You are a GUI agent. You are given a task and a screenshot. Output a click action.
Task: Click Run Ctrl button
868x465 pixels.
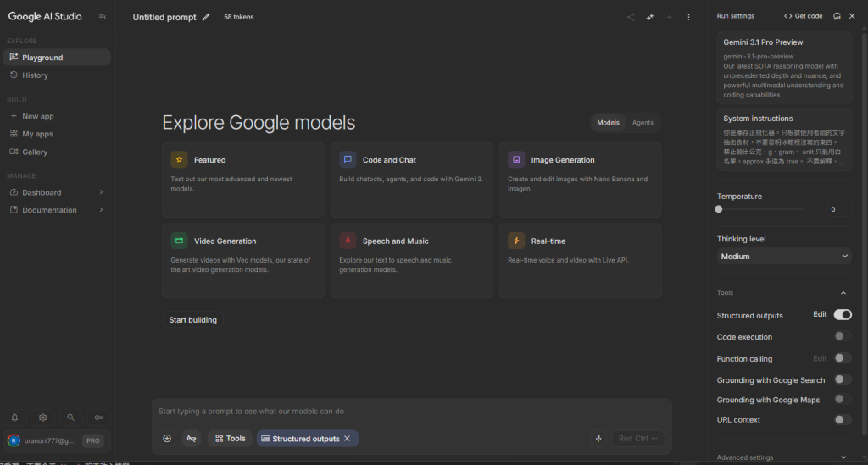click(x=637, y=439)
